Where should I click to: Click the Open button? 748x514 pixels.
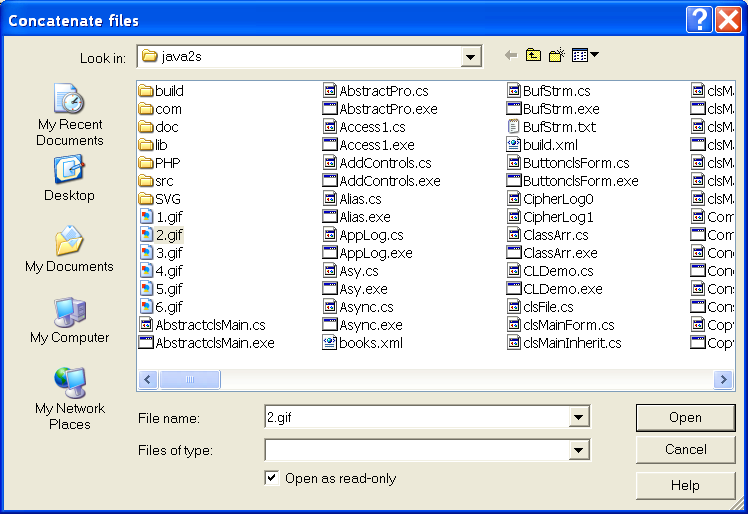(685, 418)
